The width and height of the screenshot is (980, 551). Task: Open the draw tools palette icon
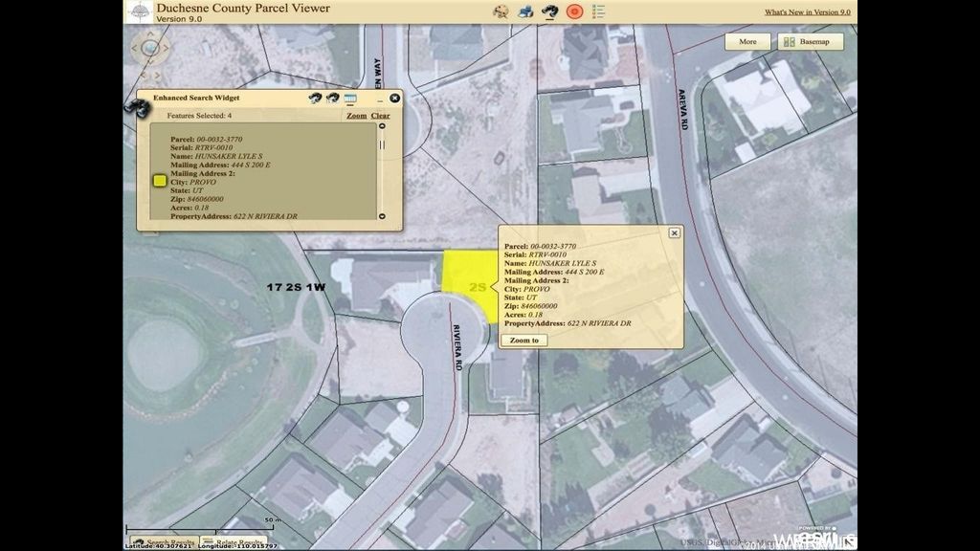(x=501, y=11)
